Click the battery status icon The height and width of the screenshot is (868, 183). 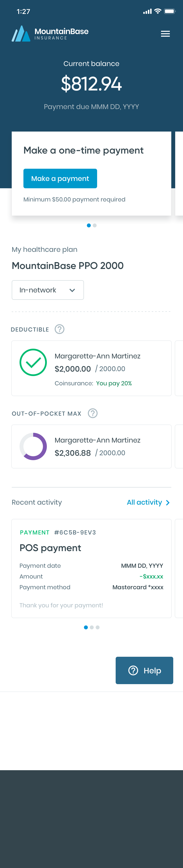coord(170,11)
